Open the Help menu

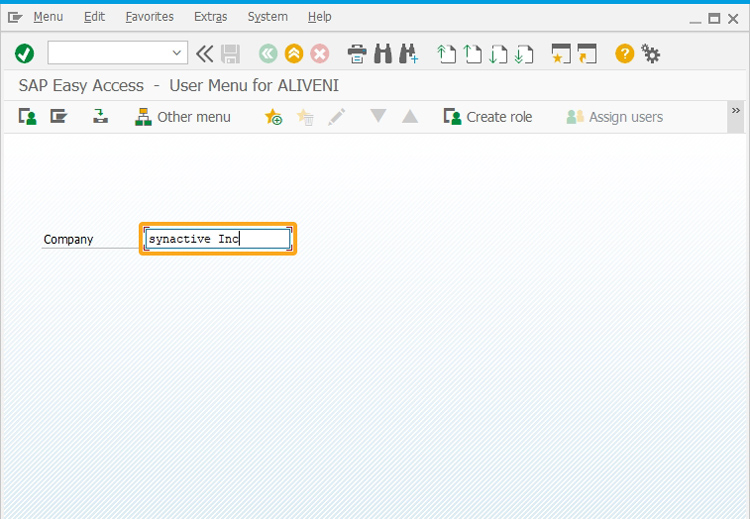click(320, 17)
